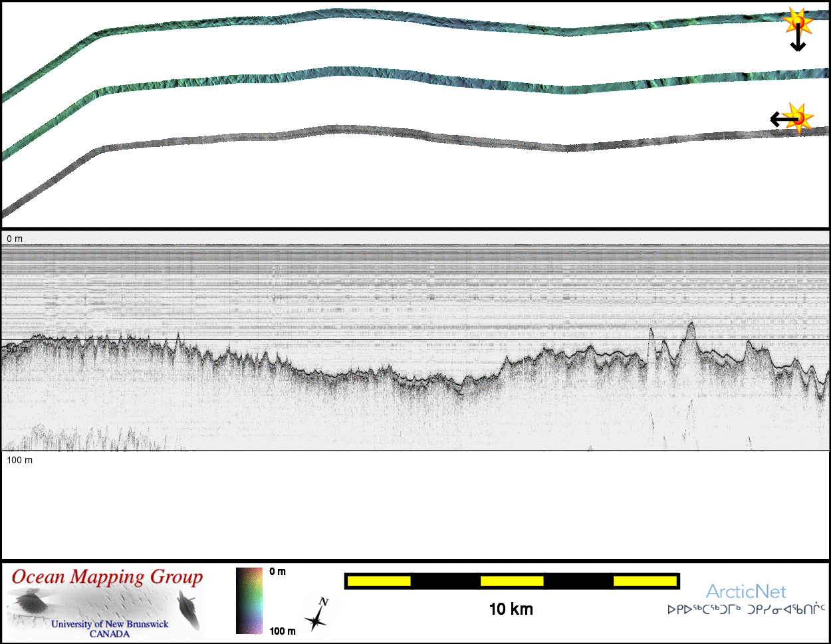The height and width of the screenshot is (644, 831).
Task: Click the Ocean Mapping Group title
Action: tap(107, 577)
